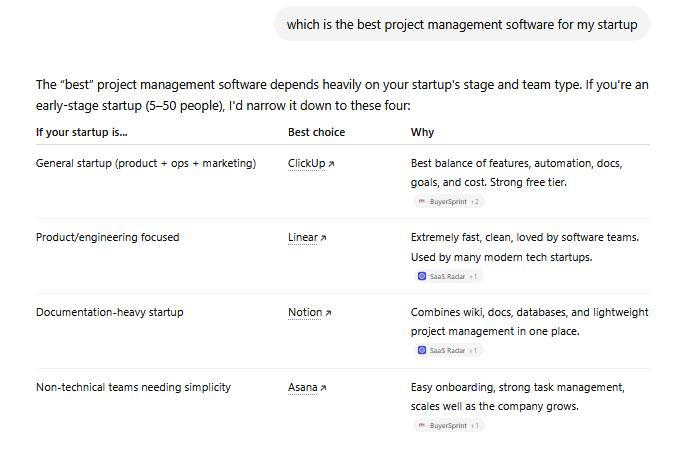This screenshot has height=455, width=677.
Task: Open the Linear link
Action: pos(303,238)
